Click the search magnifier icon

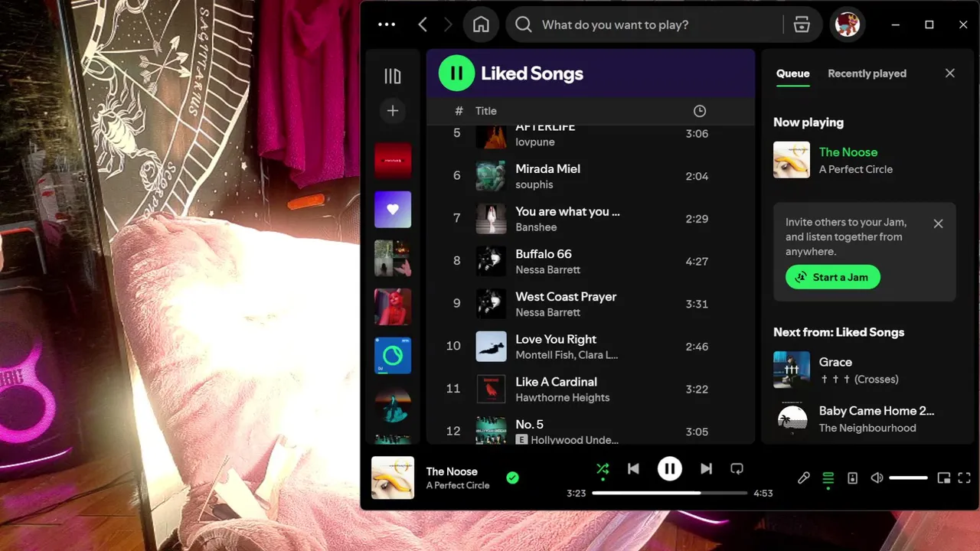tap(524, 24)
